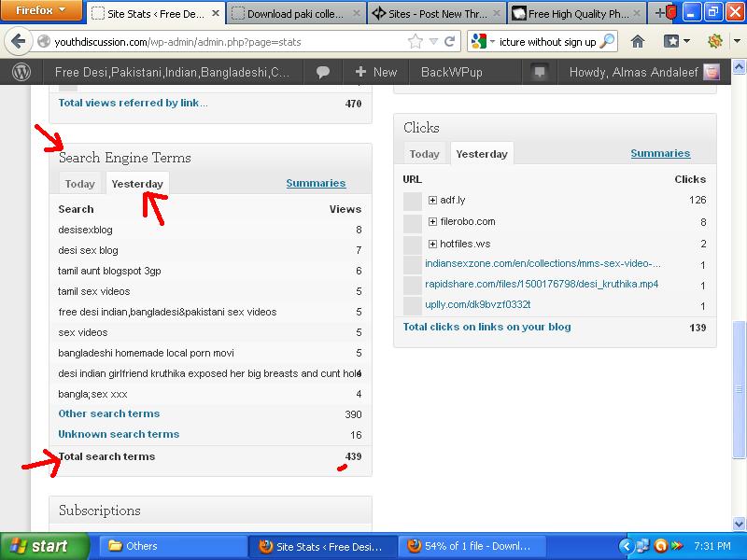Click the WordPress logo in admin bar
747x560 pixels.
coord(21,72)
